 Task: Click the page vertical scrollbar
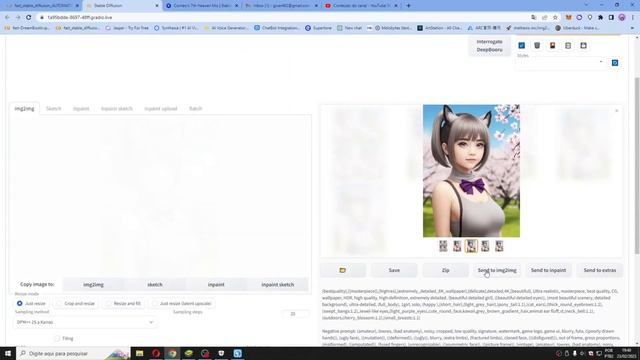coord(637,165)
